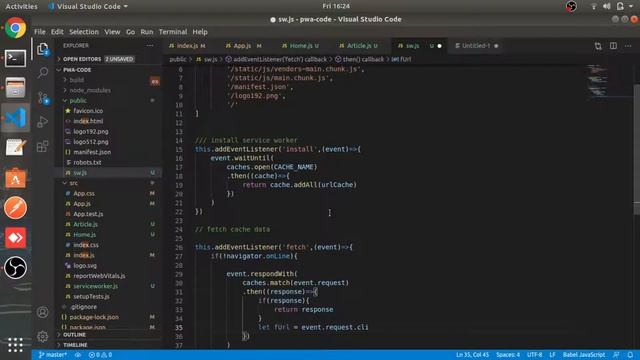Click the Ln 35, Col 45 status item

(x=472, y=355)
